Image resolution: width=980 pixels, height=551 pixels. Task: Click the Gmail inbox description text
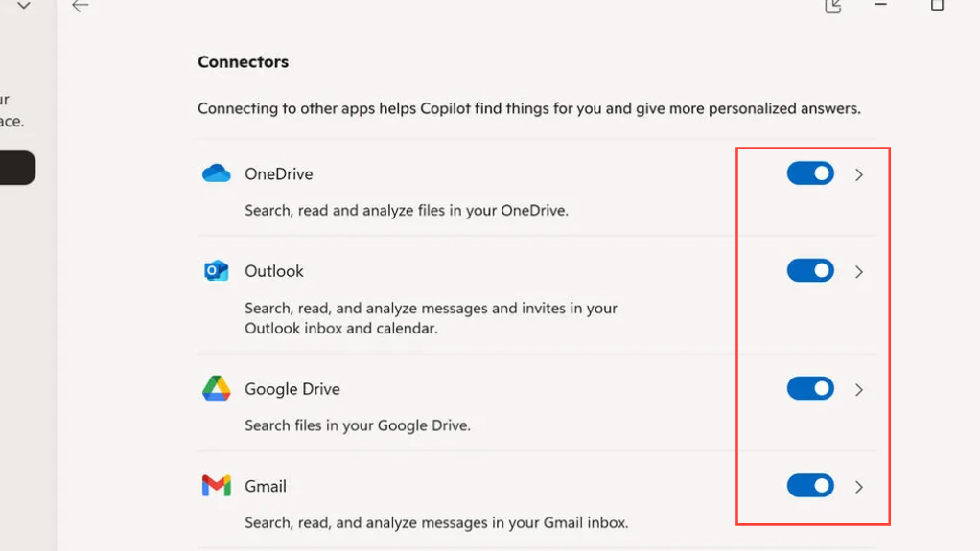point(436,523)
